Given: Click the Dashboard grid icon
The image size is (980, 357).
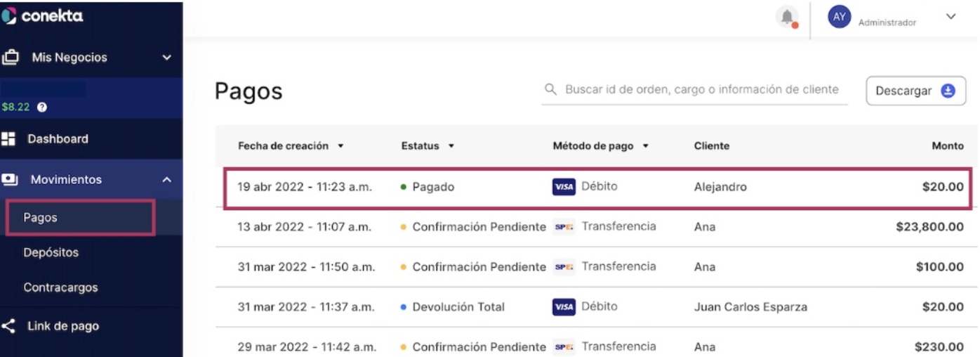Looking at the screenshot, I should pyautogui.click(x=8, y=139).
